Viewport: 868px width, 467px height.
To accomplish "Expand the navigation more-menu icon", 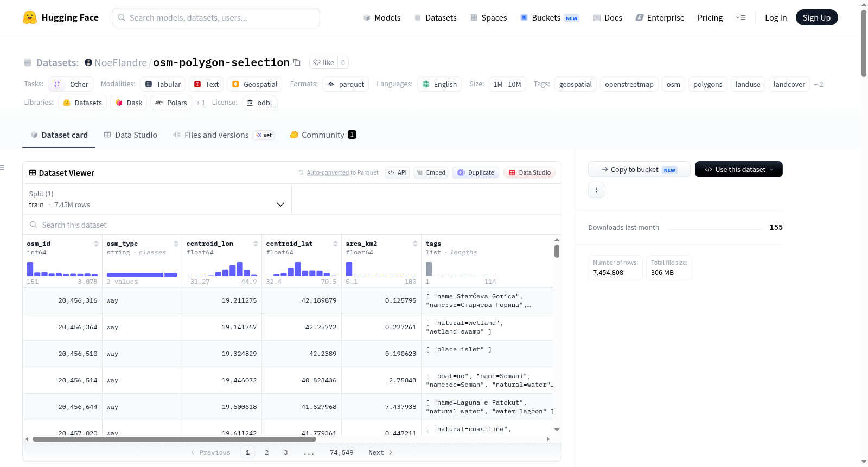I will coord(741,17).
